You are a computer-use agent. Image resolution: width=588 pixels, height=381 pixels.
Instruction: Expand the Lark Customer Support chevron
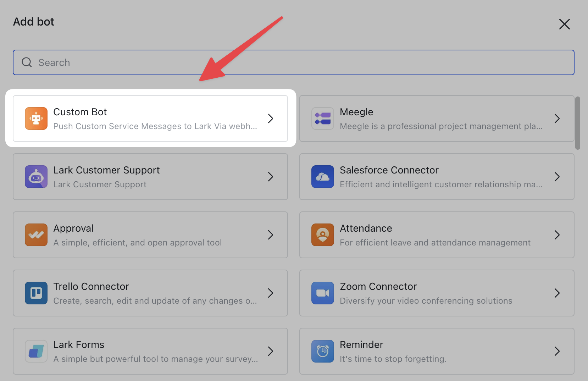[271, 177]
